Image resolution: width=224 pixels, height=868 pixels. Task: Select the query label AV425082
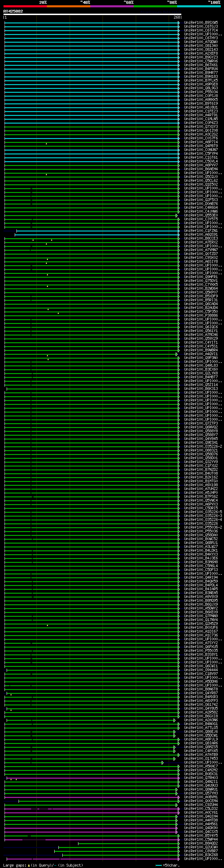(x=13, y=11)
